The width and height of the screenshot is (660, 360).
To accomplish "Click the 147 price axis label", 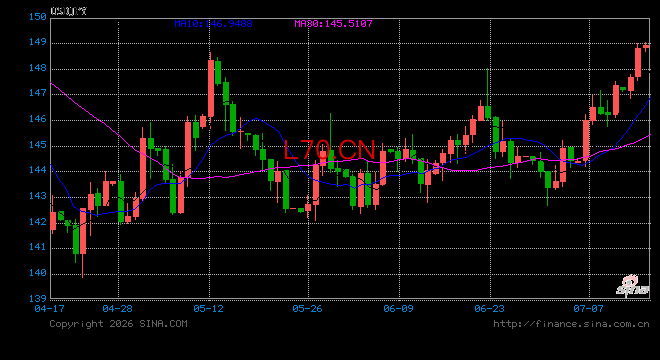I will [37, 93].
